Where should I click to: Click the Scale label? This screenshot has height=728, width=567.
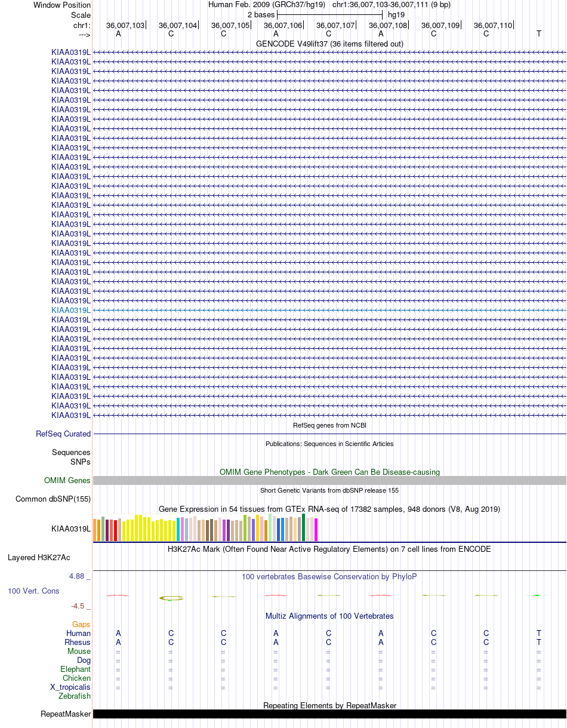click(x=81, y=15)
